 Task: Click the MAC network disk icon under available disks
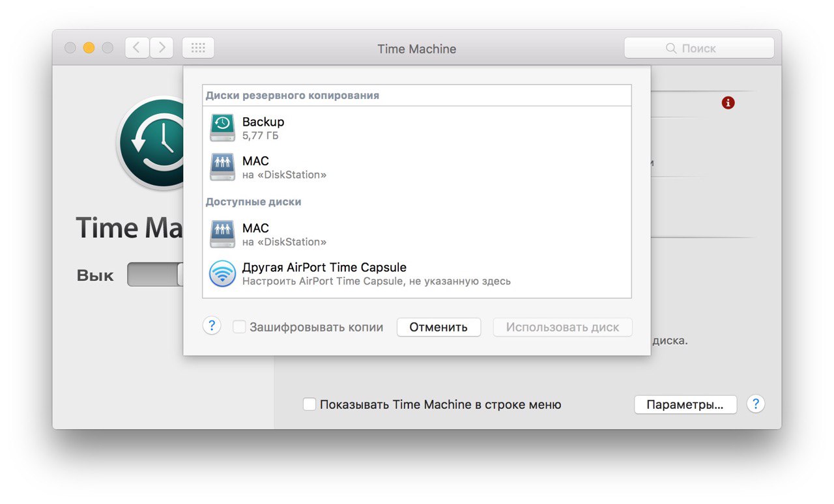click(x=222, y=234)
